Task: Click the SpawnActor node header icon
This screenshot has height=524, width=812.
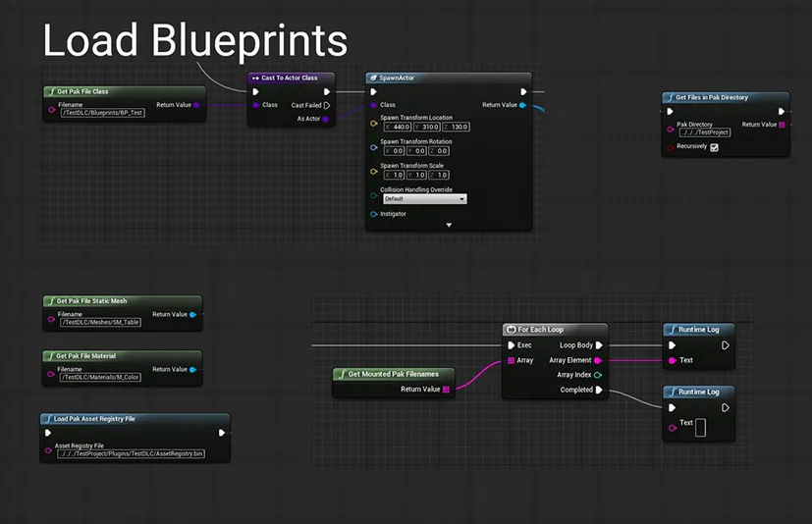Action: click(373, 78)
